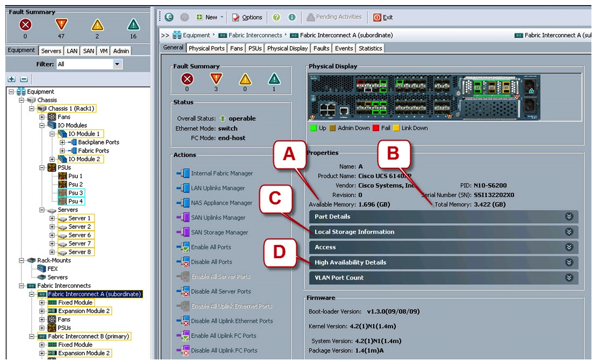The image size is (596, 364).
Task: Click Enable All Ports action
Action: pos(204,248)
